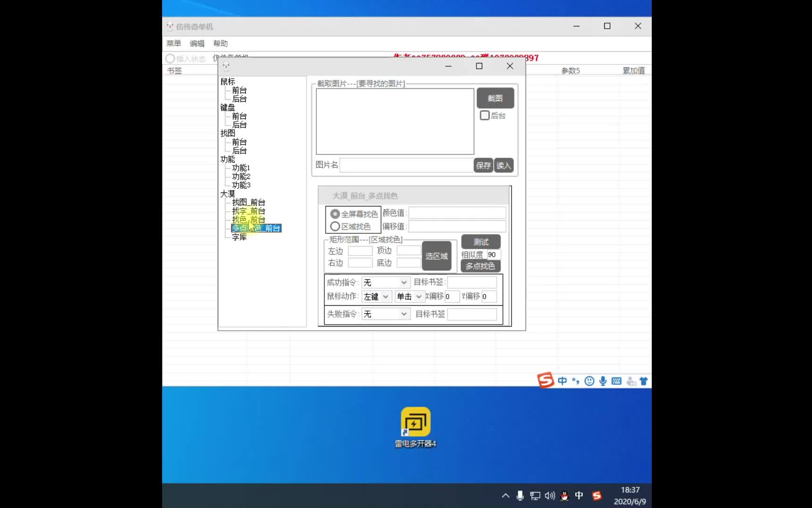Click the 选区域 button

pyautogui.click(x=437, y=256)
